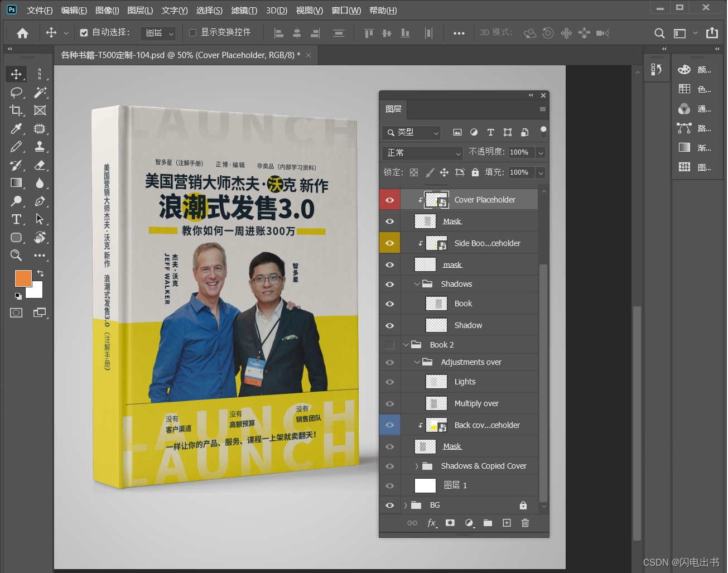
Task: Select the Move tool in toolbox
Action: (16, 74)
